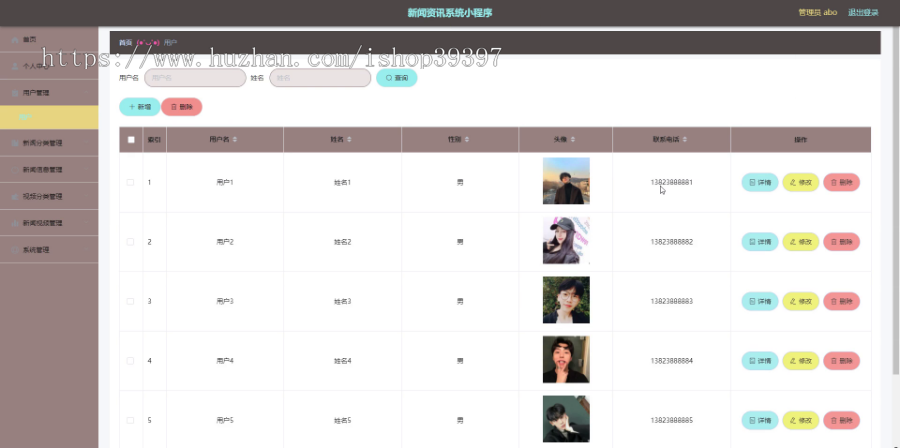The height and width of the screenshot is (448, 900).
Task: Open the avatar photo of 用户2
Action: click(566, 240)
